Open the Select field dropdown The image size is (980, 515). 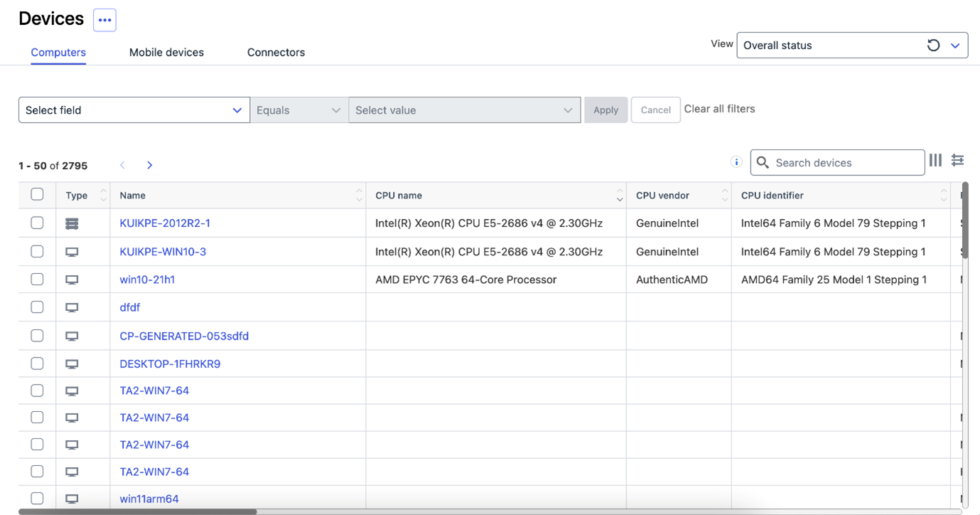tap(134, 110)
